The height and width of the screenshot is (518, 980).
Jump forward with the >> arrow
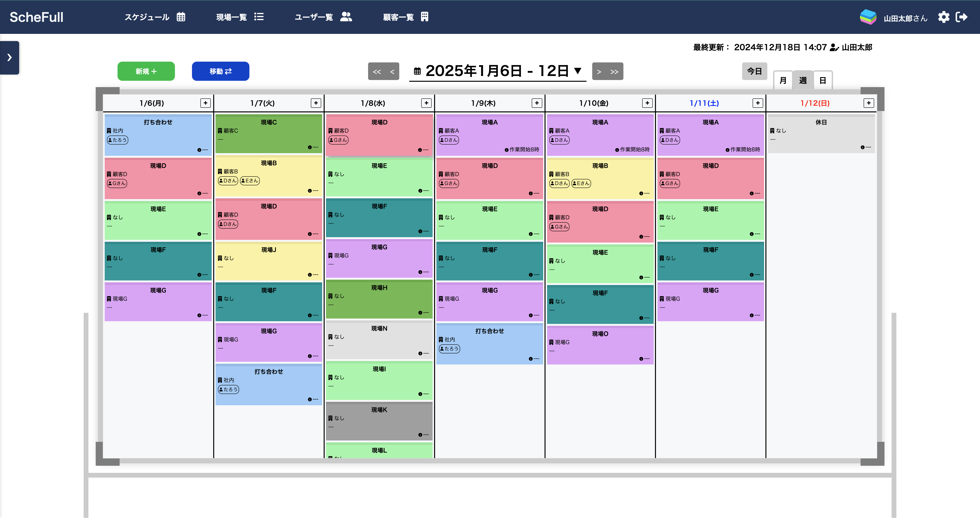click(x=614, y=72)
